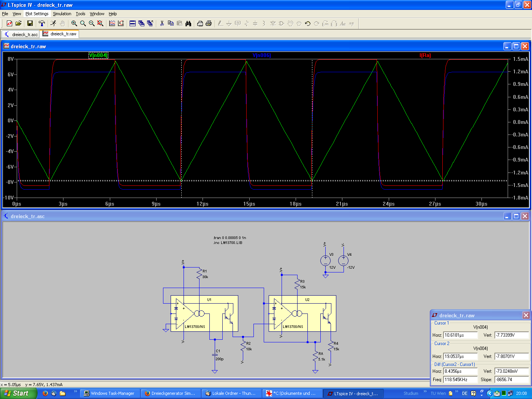
Task: Open an existing file with Open icon
Action: pyautogui.click(x=18, y=24)
